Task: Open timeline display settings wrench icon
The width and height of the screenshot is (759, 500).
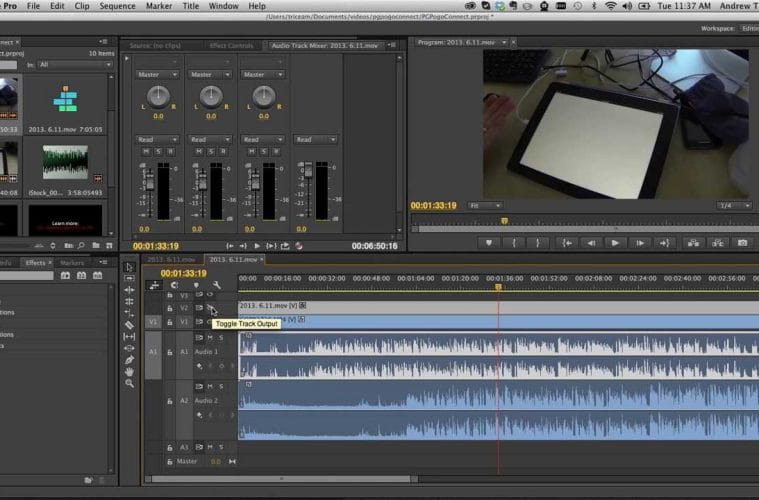Action: (216, 285)
